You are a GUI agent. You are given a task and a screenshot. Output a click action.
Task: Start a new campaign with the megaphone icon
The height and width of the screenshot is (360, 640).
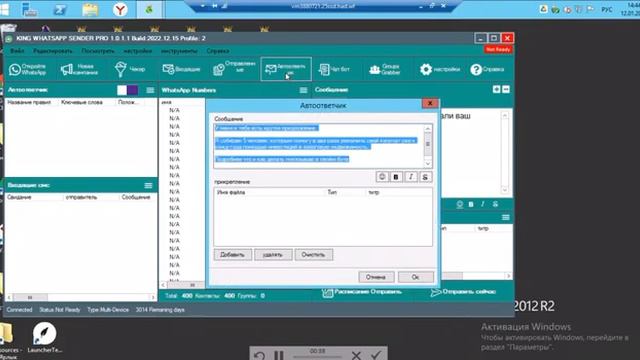pyautogui.click(x=79, y=69)
